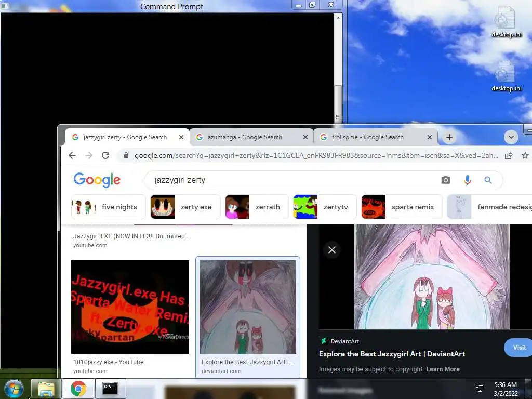This screenshot has width=532, height=399.
Task: Close the jazzygirl zerty tab
Action: [x=181, y=137]
